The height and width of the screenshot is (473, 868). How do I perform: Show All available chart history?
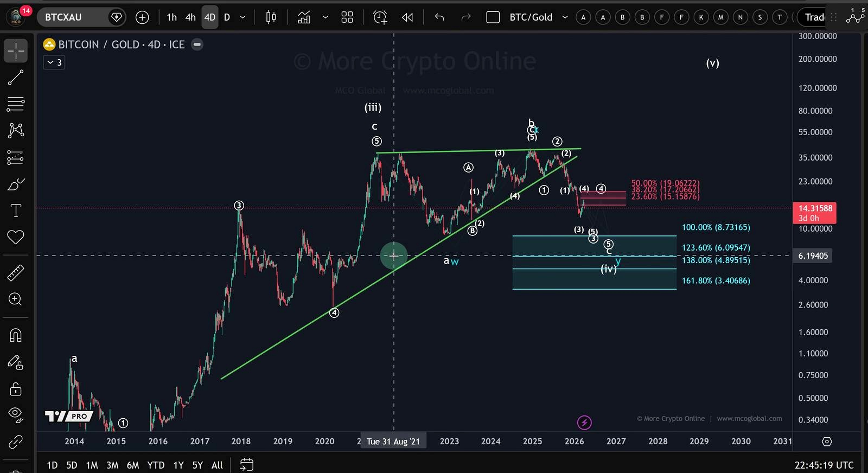217,465
